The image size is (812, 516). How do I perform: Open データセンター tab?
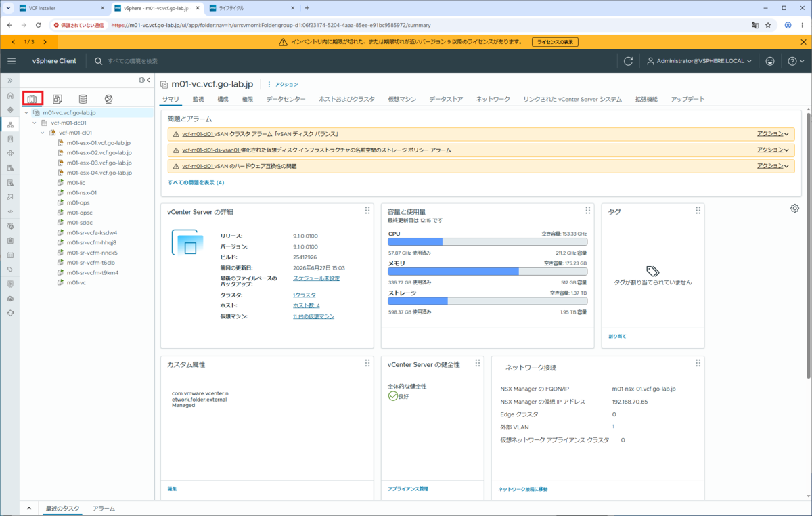286,99
